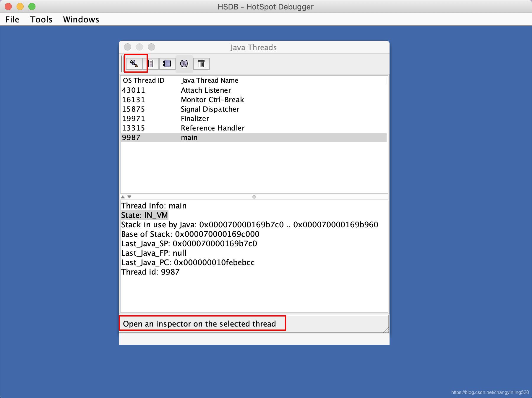Click OS thread ID 16131
Screen dimensions: 532x398
134,100
